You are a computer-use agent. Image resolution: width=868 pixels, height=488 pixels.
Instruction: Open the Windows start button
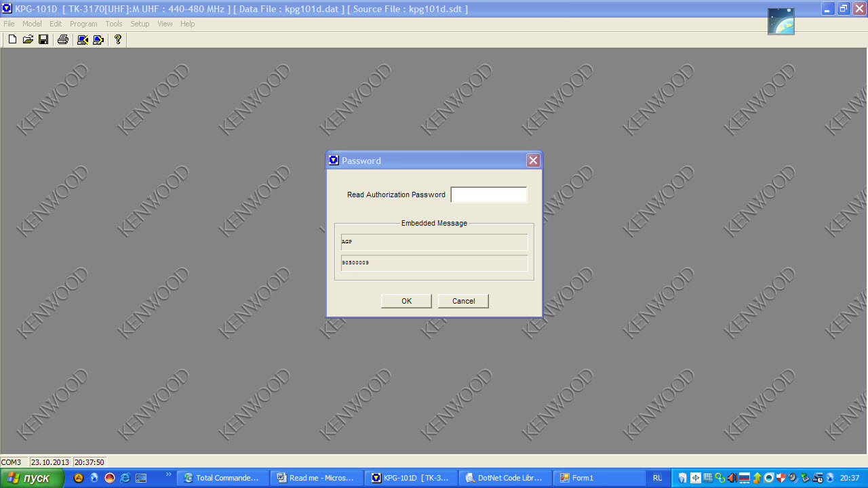(x=32, y=478)
